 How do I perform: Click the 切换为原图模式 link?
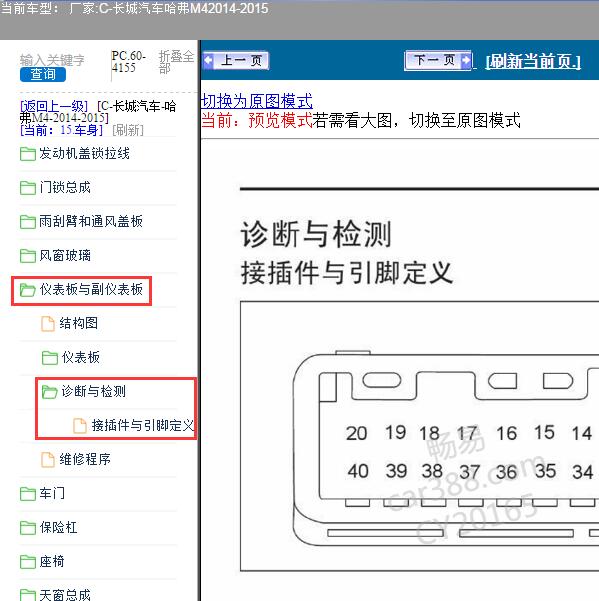point(257,101)
